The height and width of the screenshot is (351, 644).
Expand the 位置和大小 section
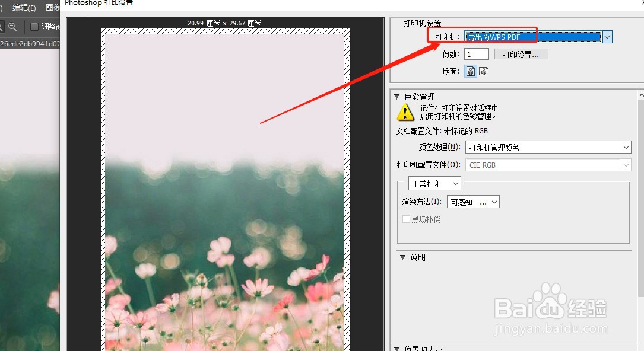[x=396, y=349]
